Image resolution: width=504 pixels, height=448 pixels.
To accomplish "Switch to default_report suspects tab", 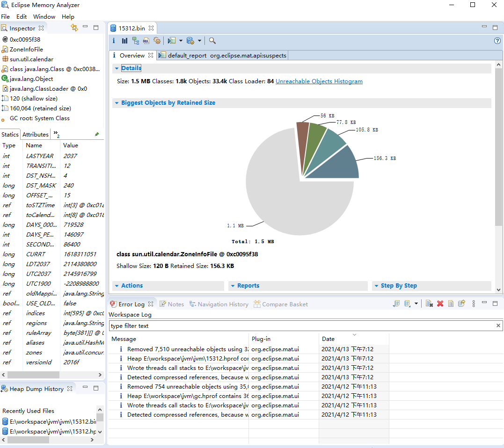I will point(223,55).
